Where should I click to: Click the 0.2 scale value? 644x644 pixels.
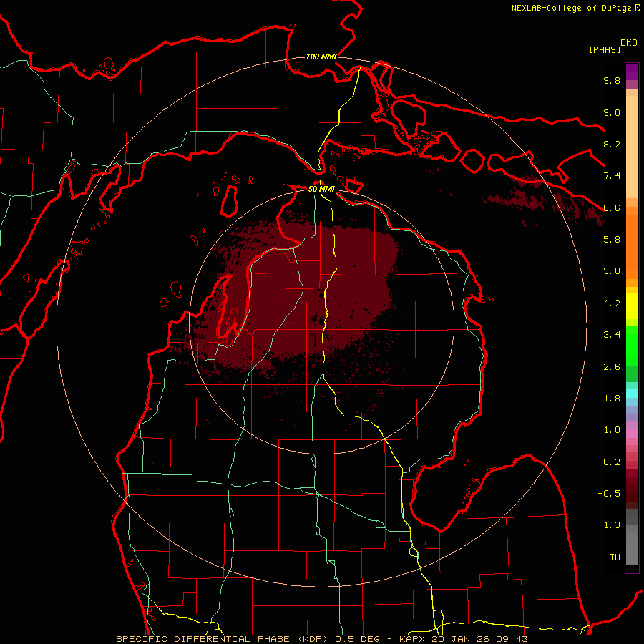[612, 462]
